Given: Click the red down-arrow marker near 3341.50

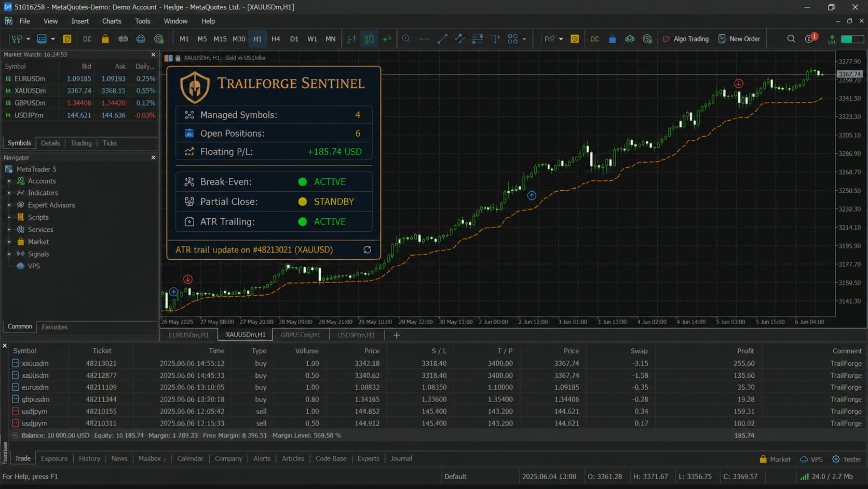Looking at the screenshot, I should (x=739, y=84).
